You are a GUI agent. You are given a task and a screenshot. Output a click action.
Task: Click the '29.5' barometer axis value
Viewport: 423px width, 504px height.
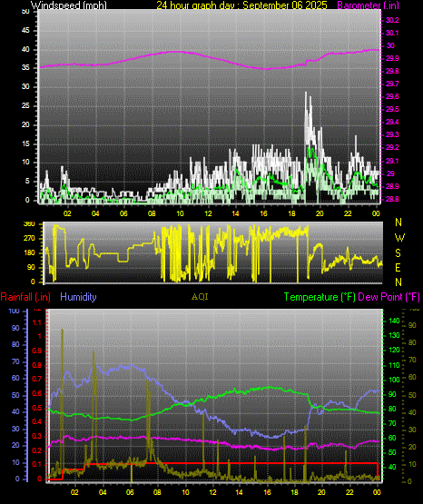tap(392, 109)
